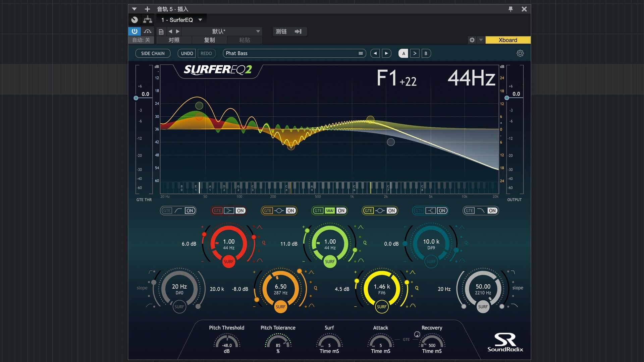Click the OUTPUT gain slider handle
Viewport: 644px width, 362px height.
coord(506,98)
